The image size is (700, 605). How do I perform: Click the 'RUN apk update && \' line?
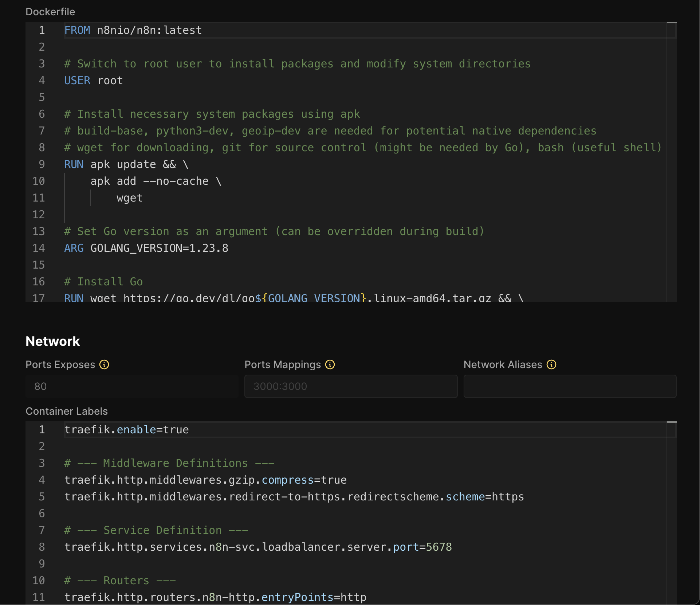[126, 164]
